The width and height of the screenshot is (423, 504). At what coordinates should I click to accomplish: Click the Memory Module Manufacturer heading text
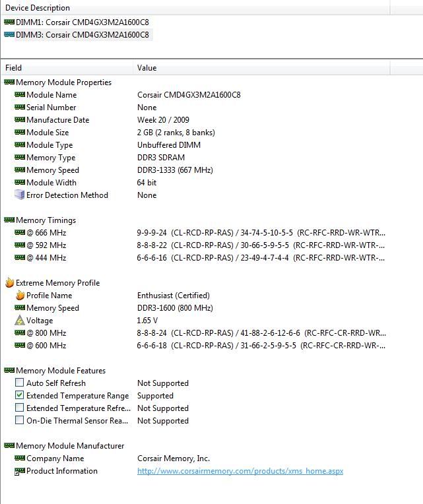pyautogui.click(x=70, y=446)
